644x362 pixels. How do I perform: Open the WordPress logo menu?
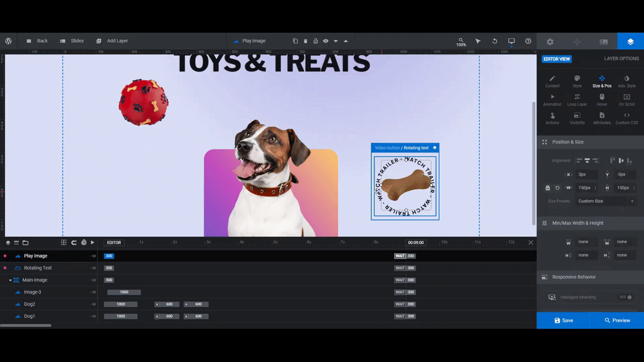point(9,41)
